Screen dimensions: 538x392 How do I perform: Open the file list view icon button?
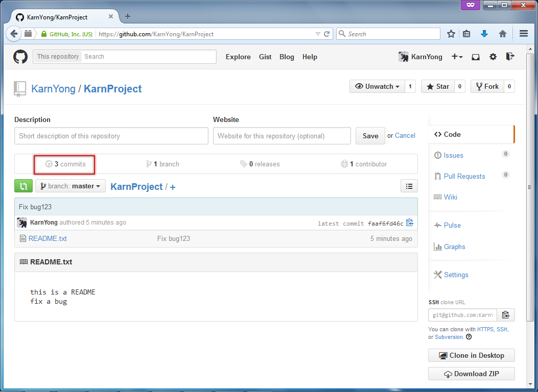pos(409,186)
